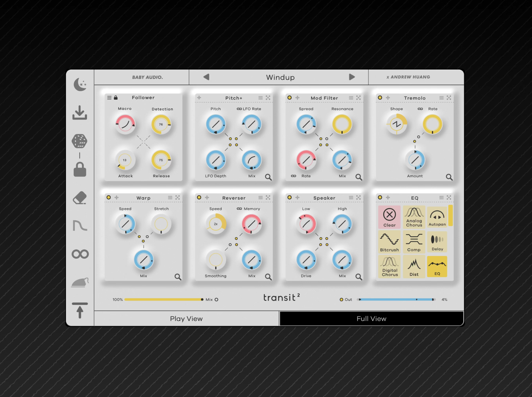Switch to Play View tab
532x397 pixels.
coord(186,319)
